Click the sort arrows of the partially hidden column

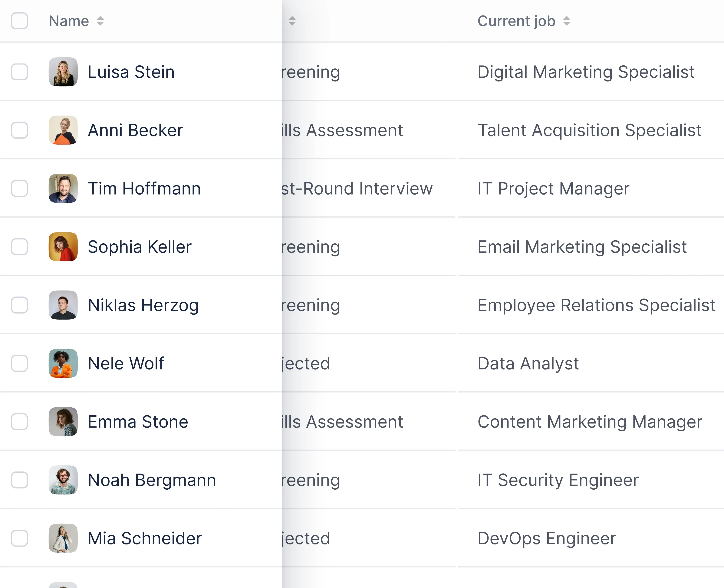(x=292, y=21)
